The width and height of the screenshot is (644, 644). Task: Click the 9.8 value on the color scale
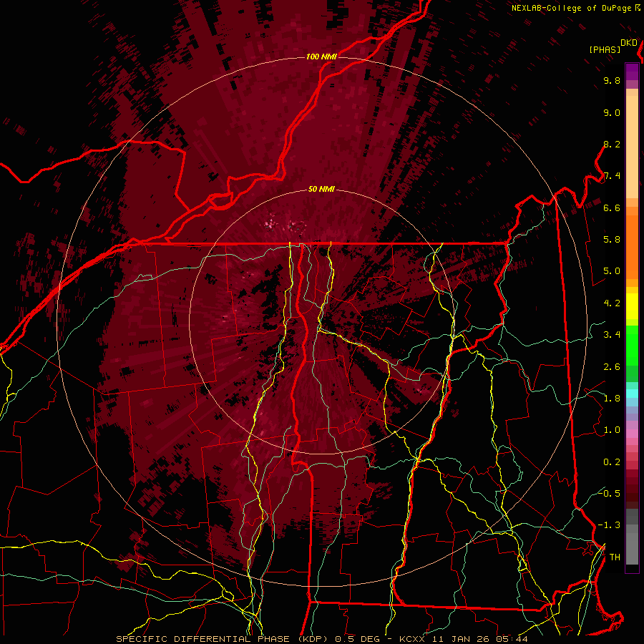pos(612,80)
